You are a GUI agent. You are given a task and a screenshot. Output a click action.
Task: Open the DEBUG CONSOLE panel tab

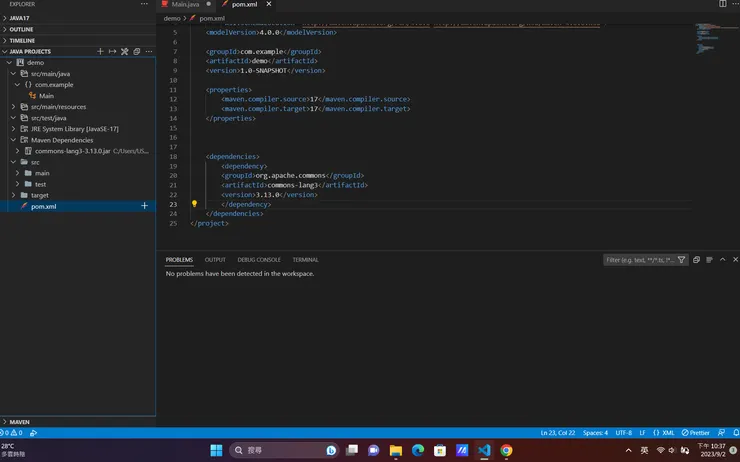[x=259, y=260]
